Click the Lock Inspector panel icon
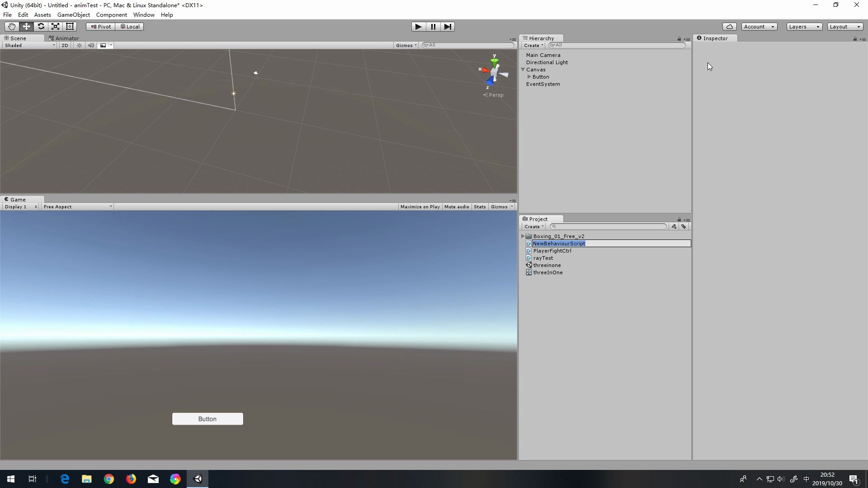This screenshot has width=868, height=488. pyautogui.click(x=856, y=38)
